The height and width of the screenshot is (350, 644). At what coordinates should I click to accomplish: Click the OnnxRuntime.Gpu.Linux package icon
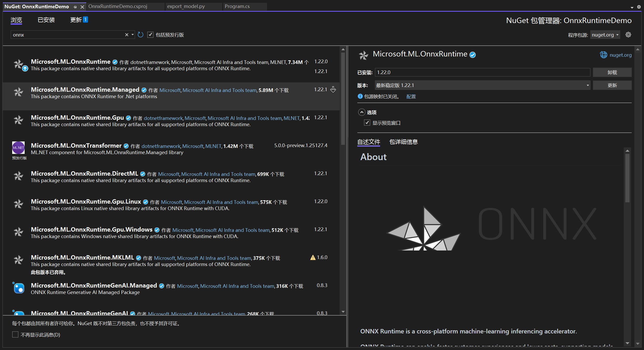[x=19, y=204]
